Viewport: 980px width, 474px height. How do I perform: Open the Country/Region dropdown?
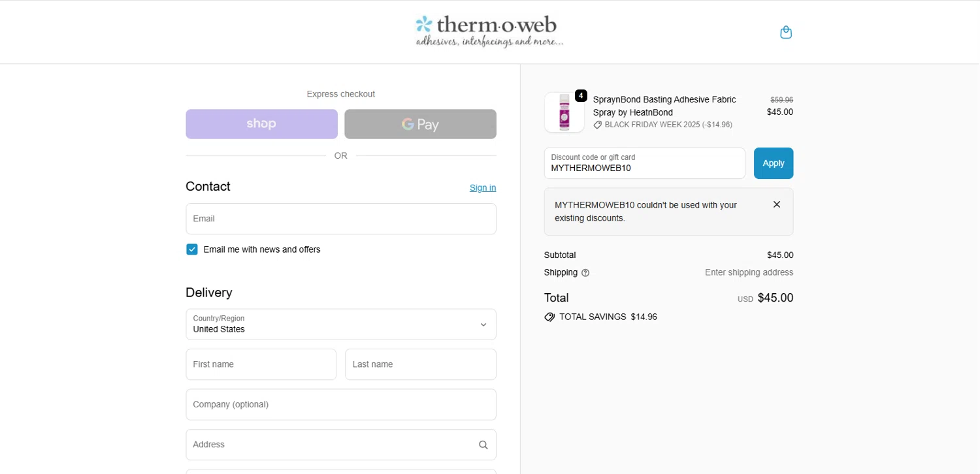(341, 324)
